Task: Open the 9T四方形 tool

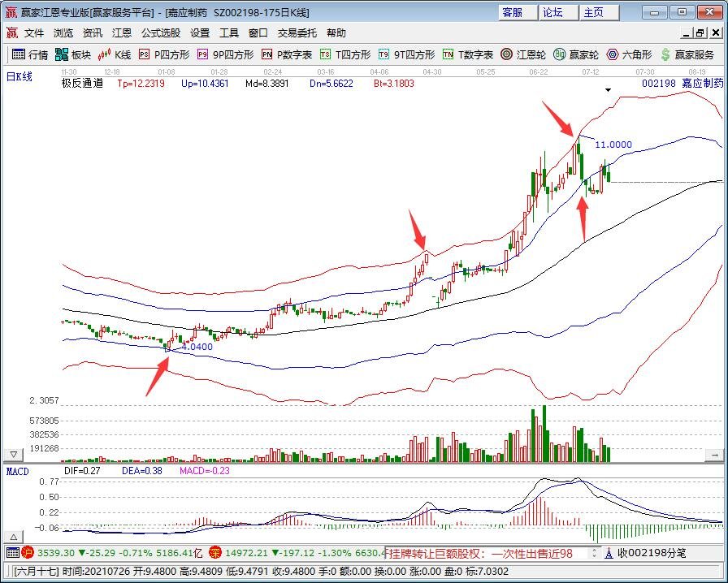Action: point(406,54)
